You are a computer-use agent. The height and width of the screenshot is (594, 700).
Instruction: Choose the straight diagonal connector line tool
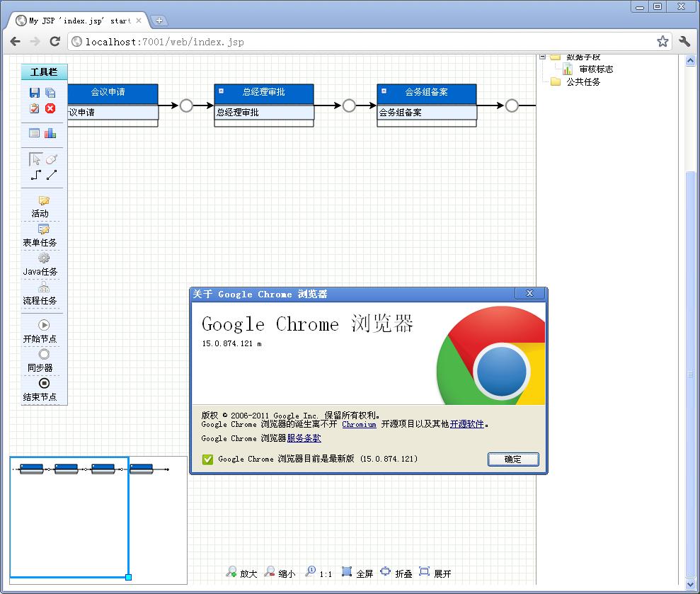pyautogui.click(x=52, y=175)
